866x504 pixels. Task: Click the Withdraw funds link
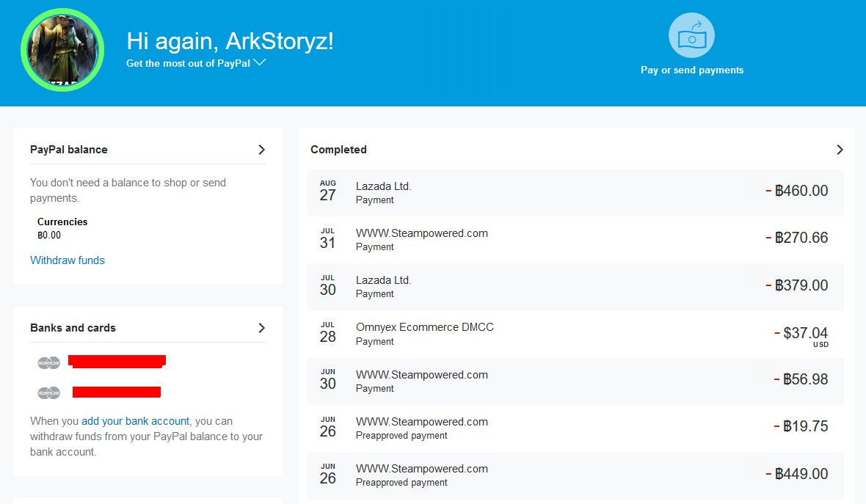(x=68, y=260)
